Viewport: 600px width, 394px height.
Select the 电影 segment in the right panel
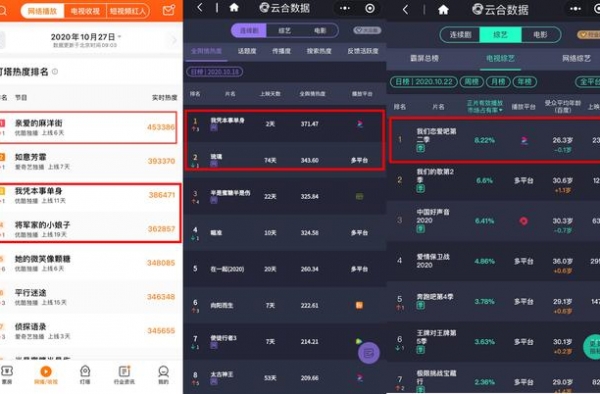point(540,35)
